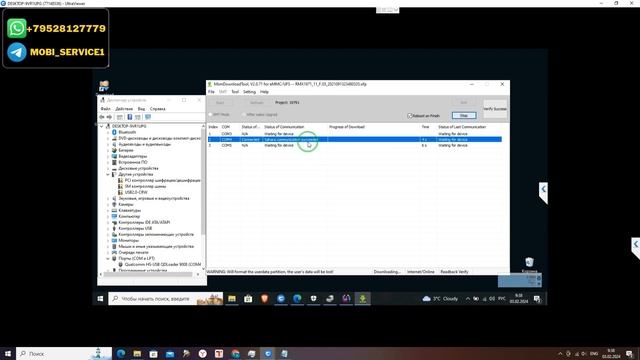The width and height of the screenshot is (640, 360).
Task: Click the green MsmDownloadTool icon on the remote taskbar
Action: click(x=362, y=299)
